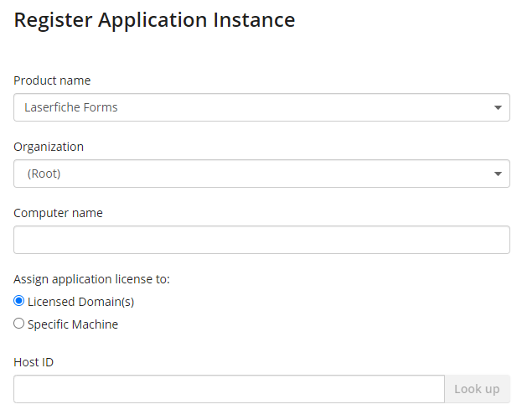Click the Look up button
The image size is (522, 420).
(x=477, y=389)
